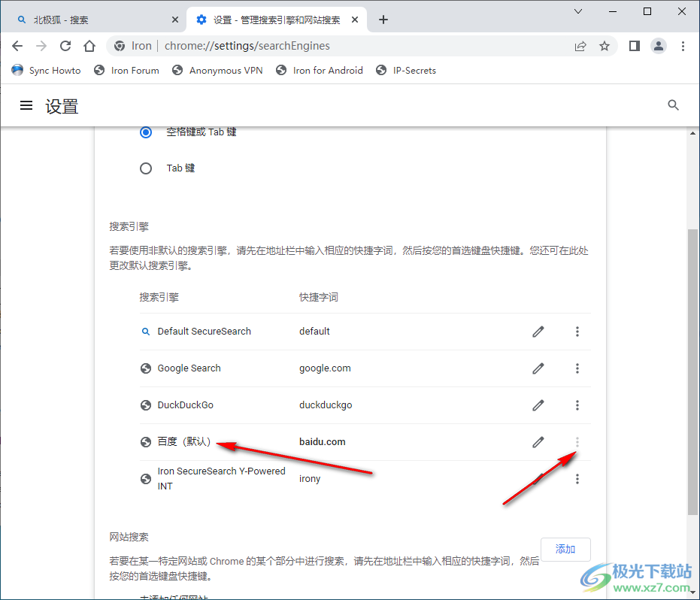Viewport: 700px width, 600px height.
Task: Open the Anonymous VPN bookmark
Action: [217, 71]
